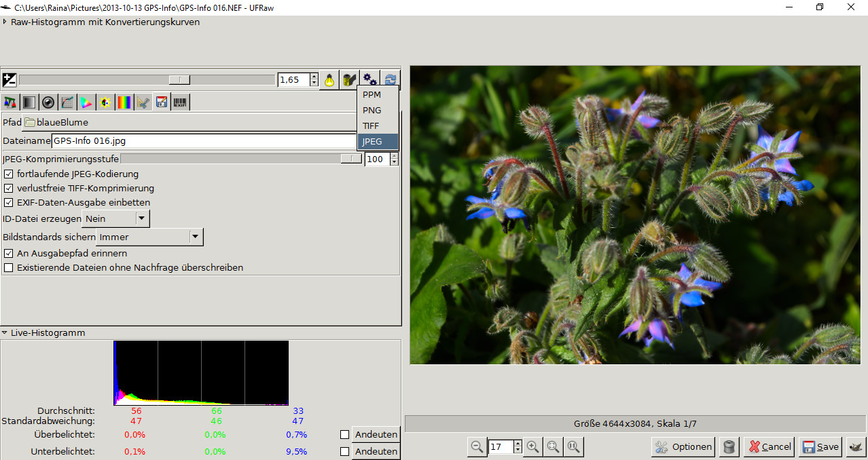Send image to GIMP icon button
Screen dimensions: 868x460
pyautogui.click(x=856, y=446)
